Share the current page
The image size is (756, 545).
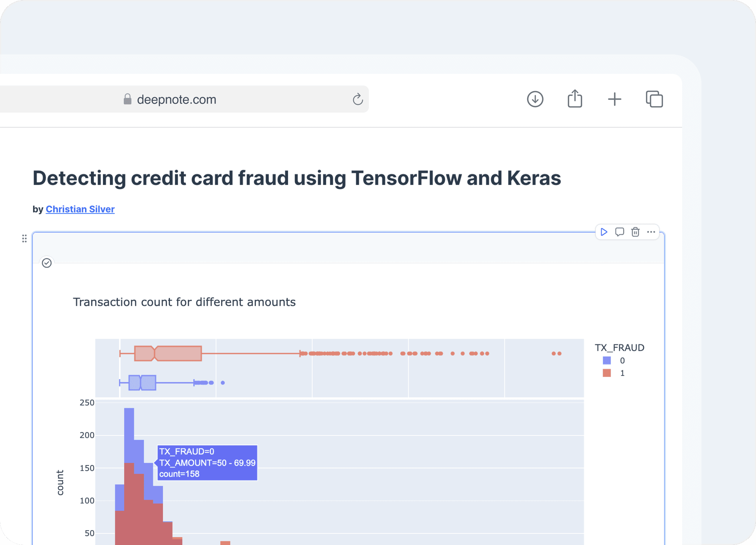(575, 99)
